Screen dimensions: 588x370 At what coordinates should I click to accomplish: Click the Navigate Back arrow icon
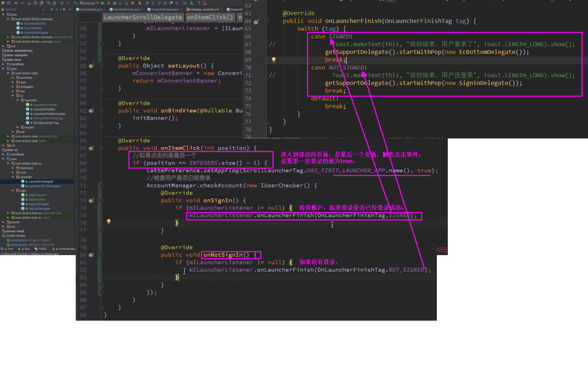[x=62, y=3]
